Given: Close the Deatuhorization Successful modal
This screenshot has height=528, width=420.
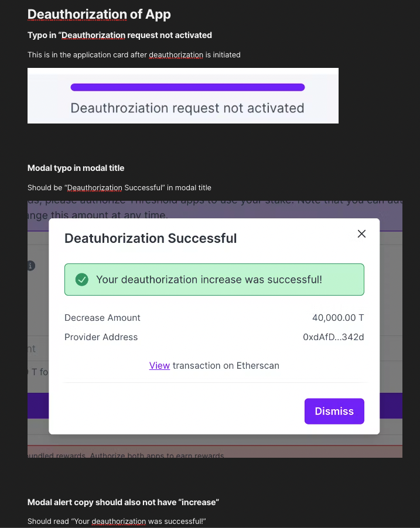Looking at the screenshot, I should [361, 233].
